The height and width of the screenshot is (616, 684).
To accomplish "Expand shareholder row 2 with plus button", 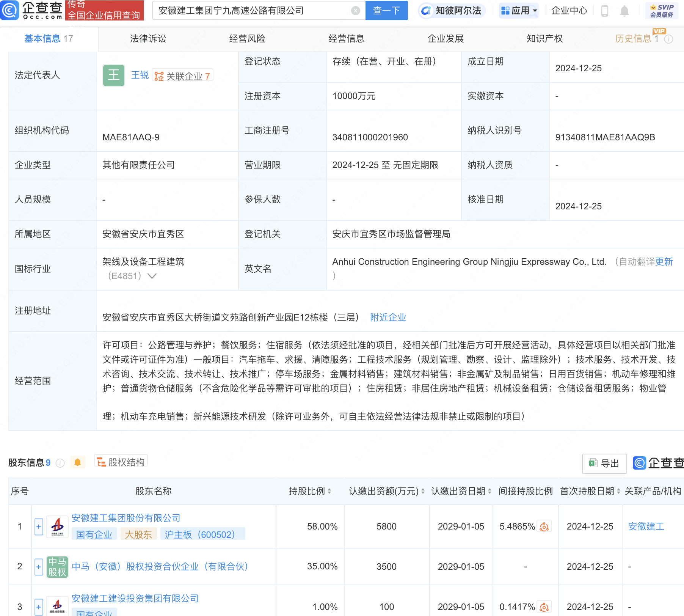I will tap(39, 567).
